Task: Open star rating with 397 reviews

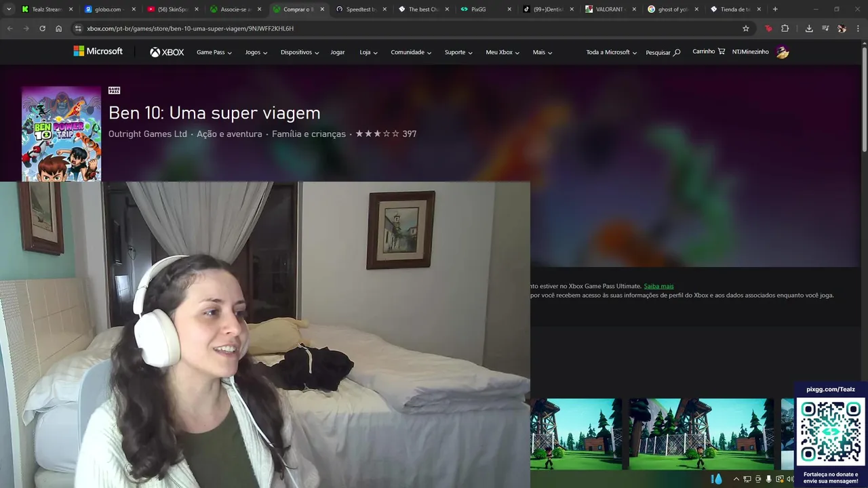Action: click(386, 134)
